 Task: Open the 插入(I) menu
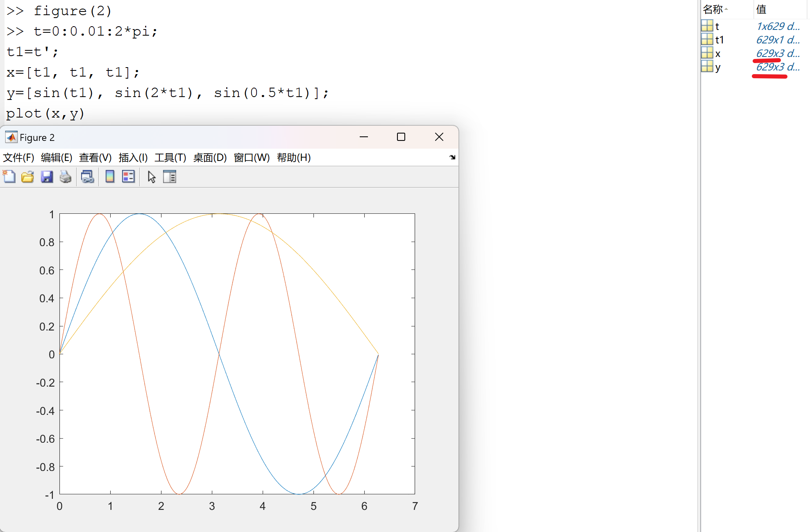[133, 158]
